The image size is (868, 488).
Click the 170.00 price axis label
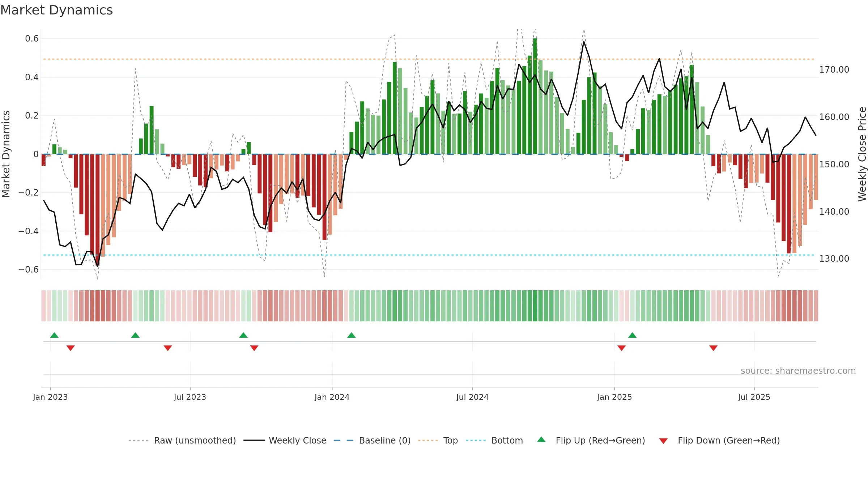coord(834,69)
